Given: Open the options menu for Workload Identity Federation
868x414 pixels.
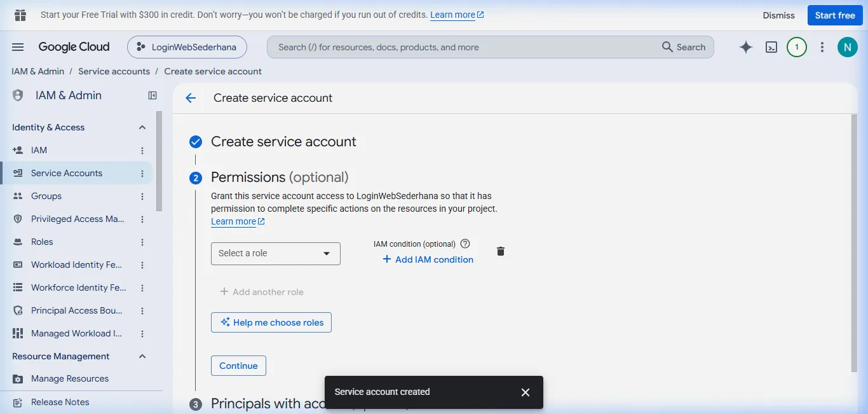Looking at the screenshot, I should (x=142, y=265).
